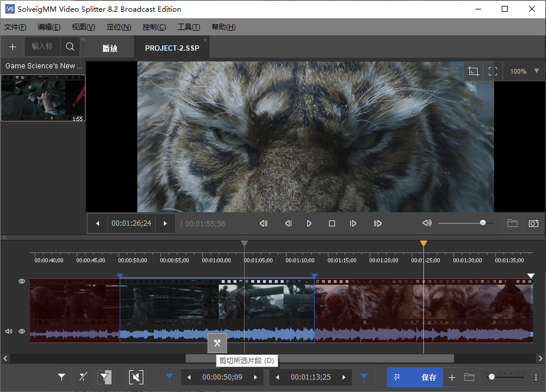Click the add marker funnel icon
Screen dimensions: 546x392
pyautogui.click(x=61, y=377)
